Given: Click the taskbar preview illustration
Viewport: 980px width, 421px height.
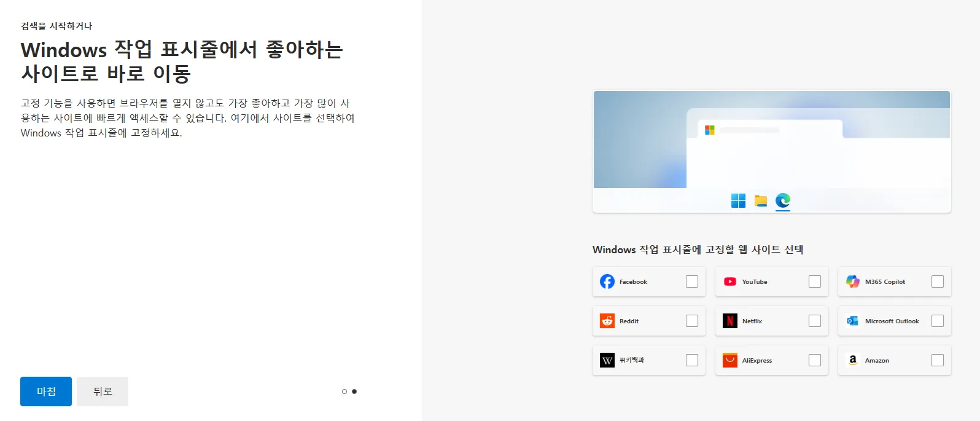Looking at the screenshot, I should [x=772, y=152].
